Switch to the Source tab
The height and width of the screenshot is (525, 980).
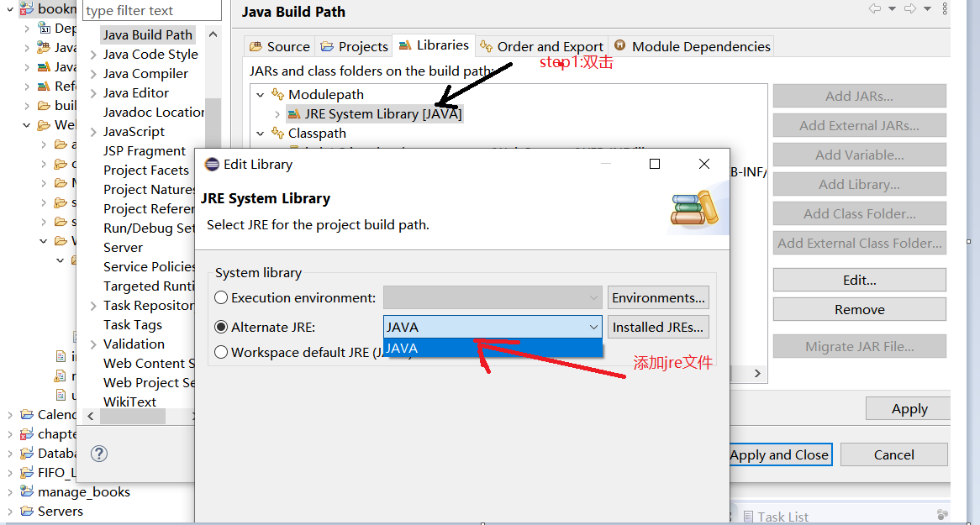coord(279,46)
